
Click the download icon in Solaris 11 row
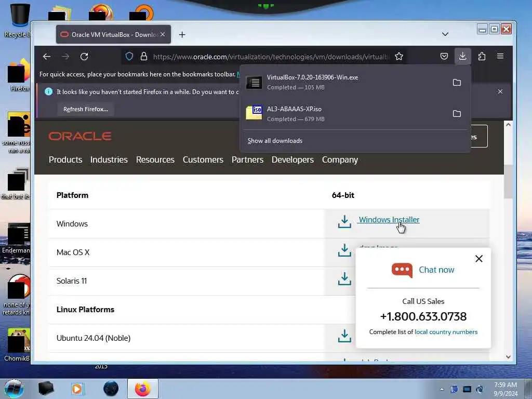pos(344,279)
